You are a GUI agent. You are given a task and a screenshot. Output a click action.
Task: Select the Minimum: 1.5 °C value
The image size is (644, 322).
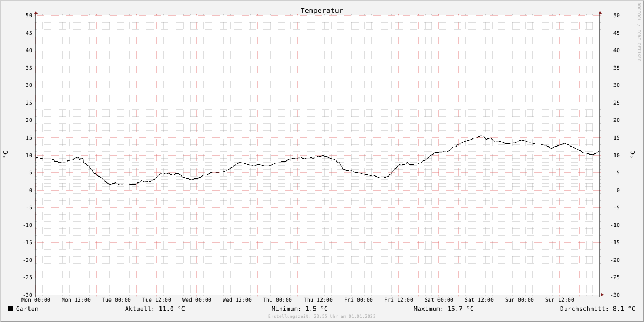pos(299,309)
